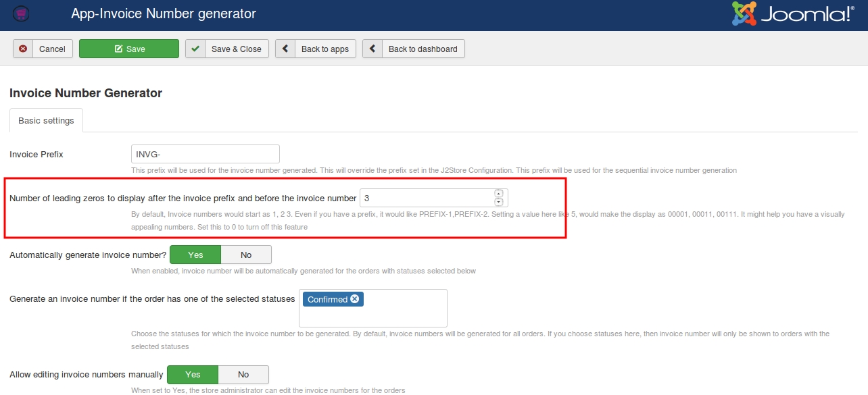Image resolution: width=868 pixels, height=395 pixels.
Task: Click the J2Store cart icon in header
Action: point(21,14)
